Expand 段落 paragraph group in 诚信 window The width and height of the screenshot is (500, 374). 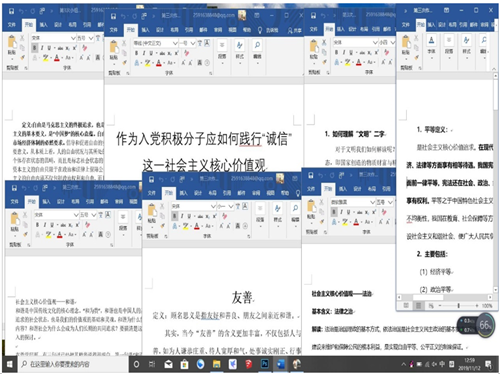tap(222, 51)
